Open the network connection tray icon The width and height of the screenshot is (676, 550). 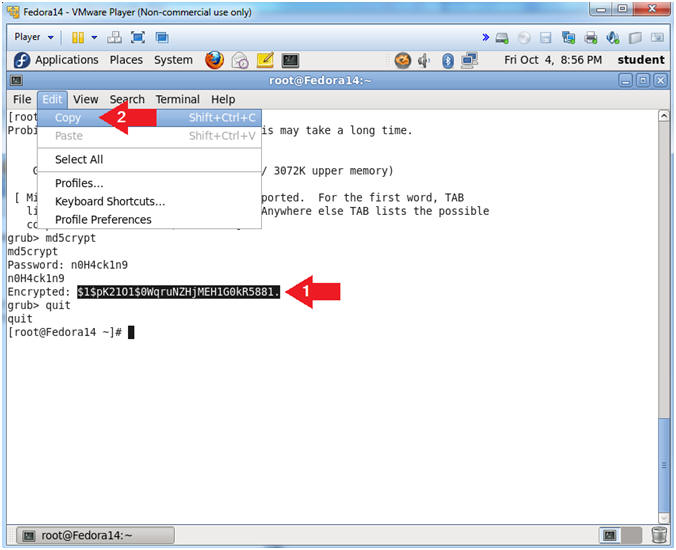(x=469, y=60)
